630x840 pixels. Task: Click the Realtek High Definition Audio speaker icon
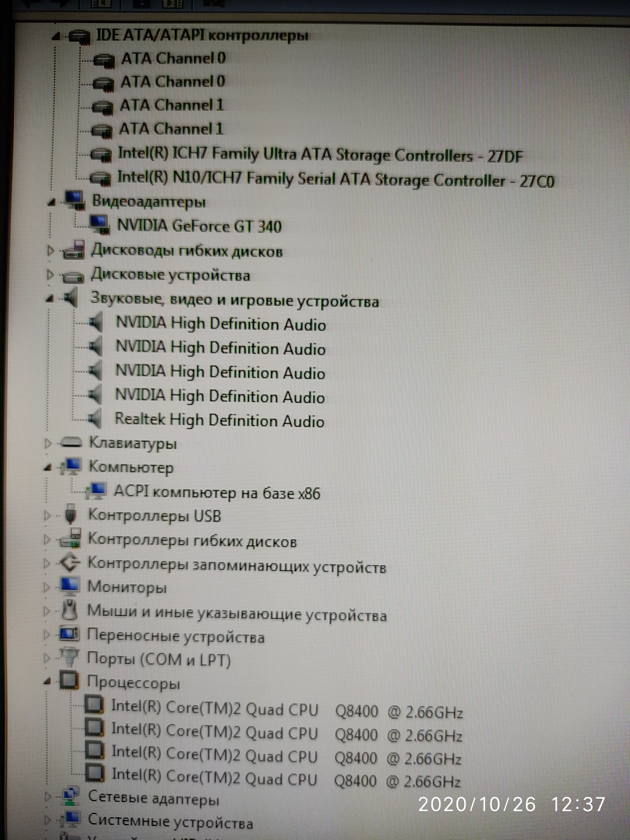(95, 418)
